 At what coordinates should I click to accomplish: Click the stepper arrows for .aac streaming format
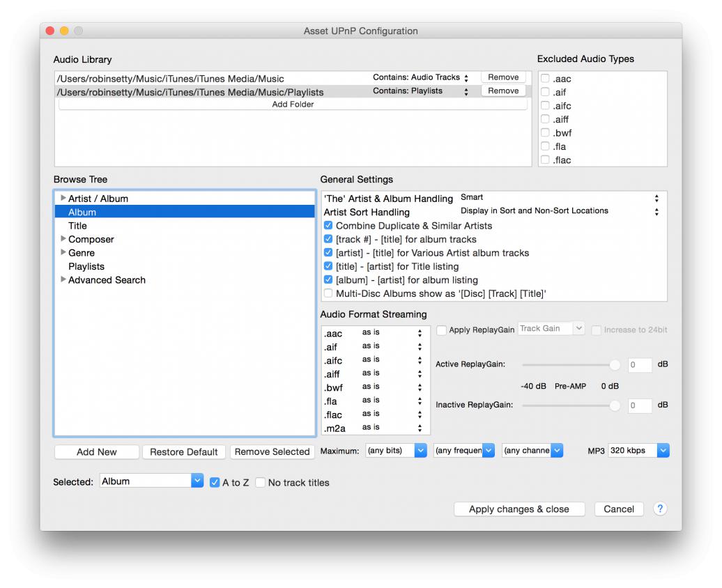(x=420, y=333)
